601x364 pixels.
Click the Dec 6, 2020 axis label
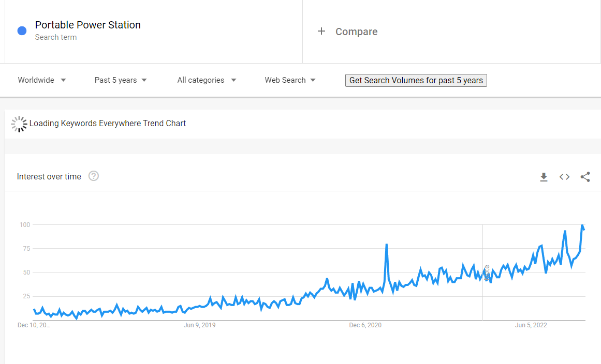(x=365, y=325)
